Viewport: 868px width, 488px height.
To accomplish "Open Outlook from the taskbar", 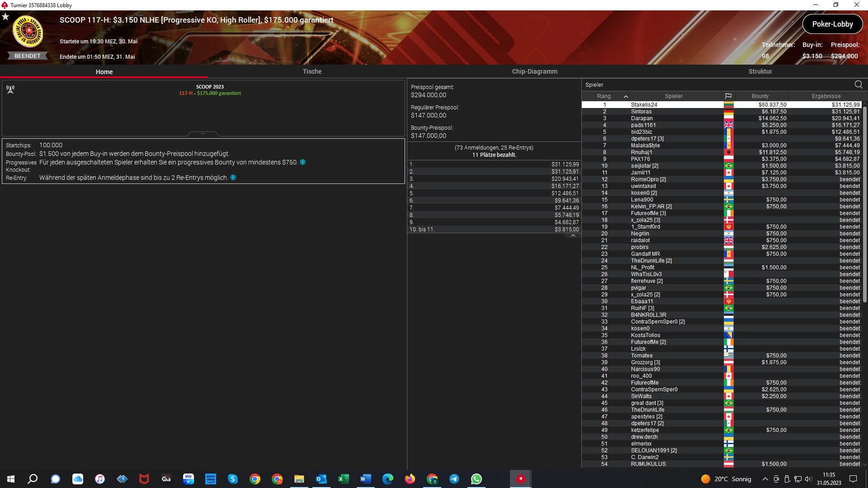I will click(x=321, y=479).
